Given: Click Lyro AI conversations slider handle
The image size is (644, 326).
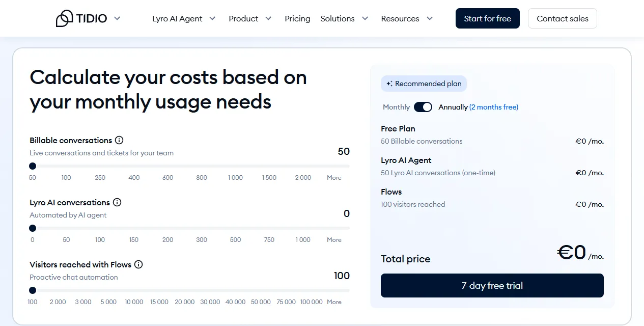Looking at the screenshot, I should (33, 228).
